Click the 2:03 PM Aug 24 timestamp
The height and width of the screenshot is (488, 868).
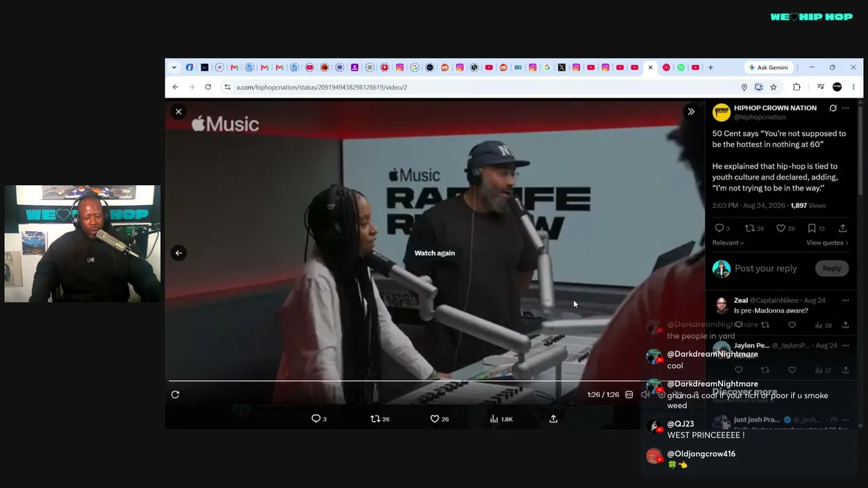click(x=749, y=205)
